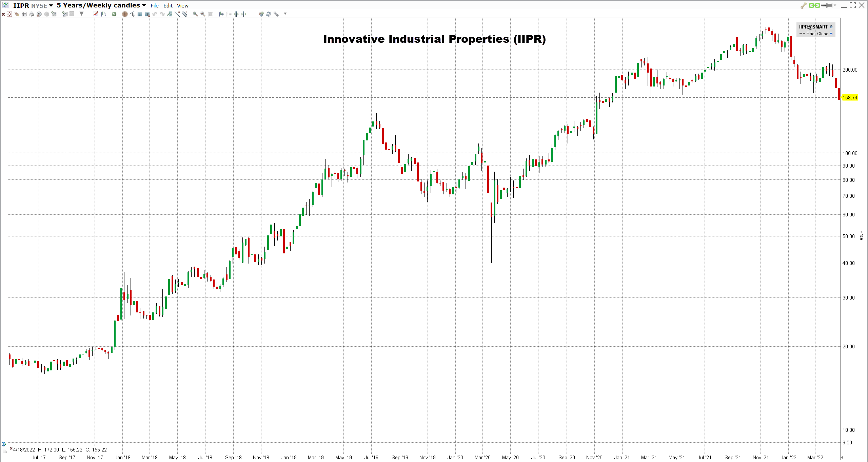The width and height of the screenshot is (868, 462).
Task: Click the title bar wrench configure icon
Action: tap(804, 5)
